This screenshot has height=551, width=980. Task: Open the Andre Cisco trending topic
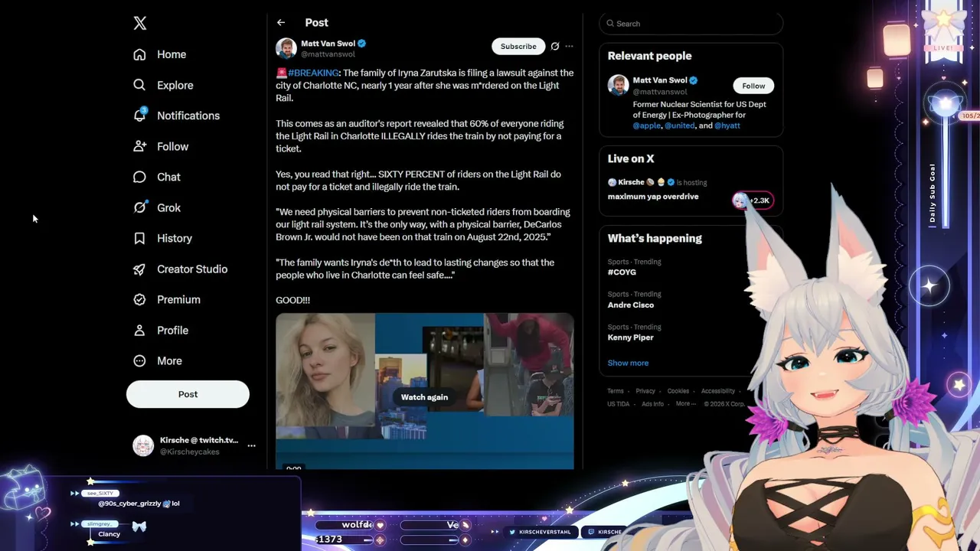point(631,305)
